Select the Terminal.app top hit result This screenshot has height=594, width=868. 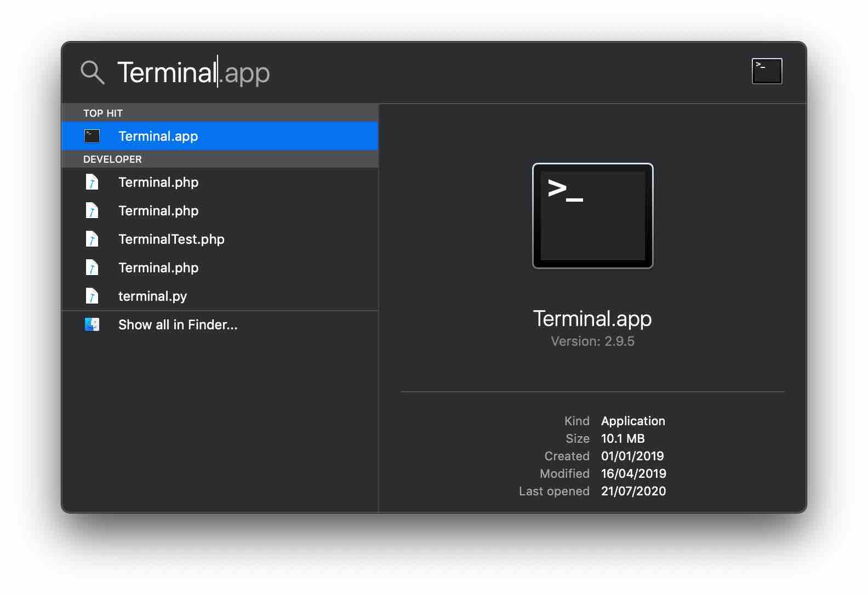220,136
